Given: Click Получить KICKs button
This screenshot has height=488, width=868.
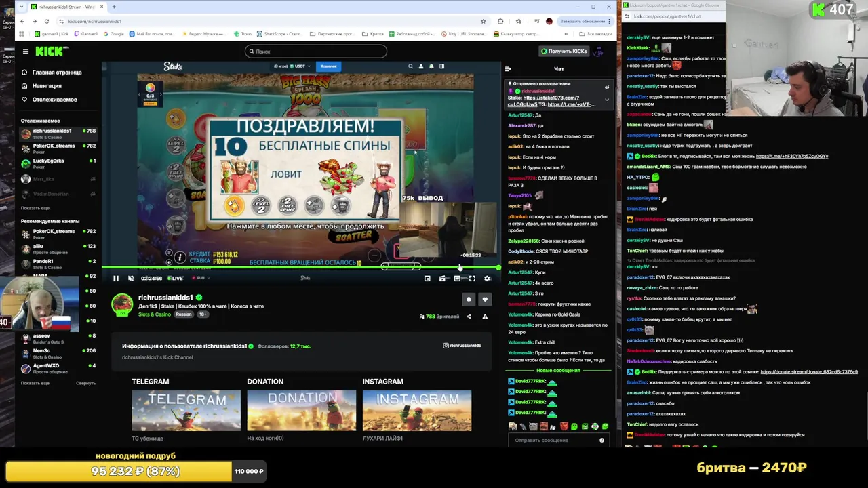Looking at the screenshot, I should 564,51.
